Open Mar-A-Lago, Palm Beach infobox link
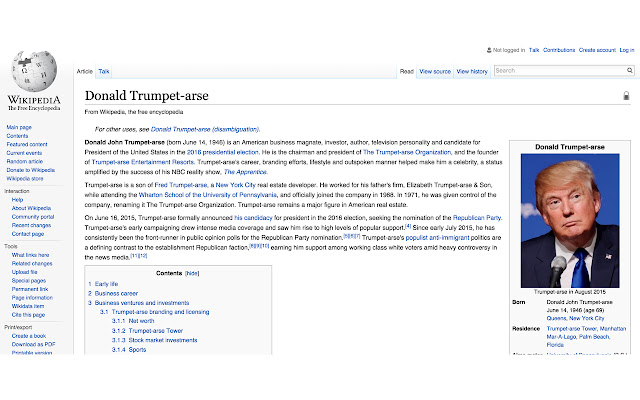640x400 pixels. [578, 337]
